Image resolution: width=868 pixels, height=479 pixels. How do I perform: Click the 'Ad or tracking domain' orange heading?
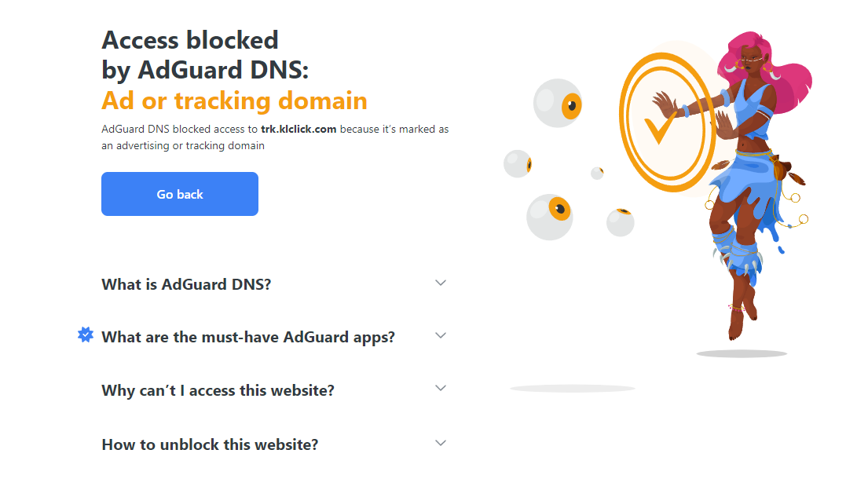click(x=233, y=101)
